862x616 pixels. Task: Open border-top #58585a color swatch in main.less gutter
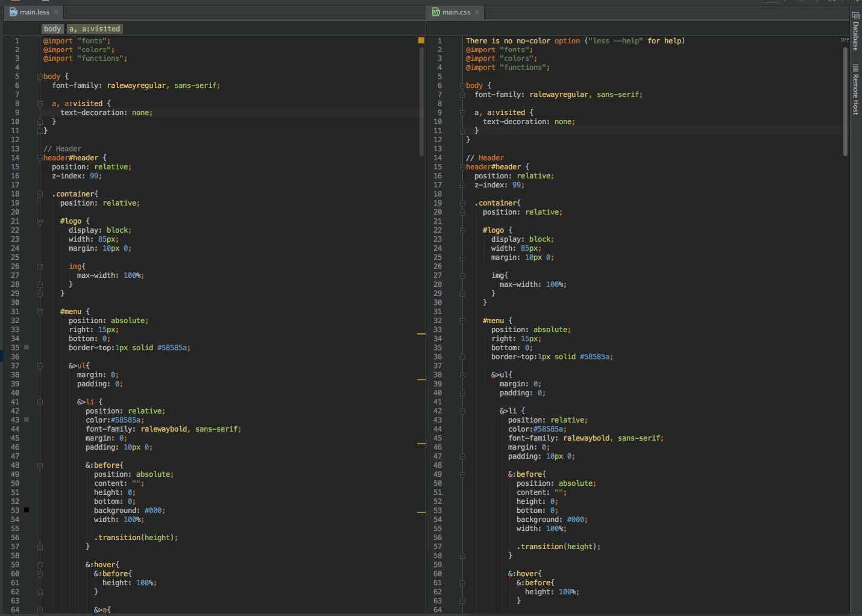pyautogui.click(x=27, y=347)
